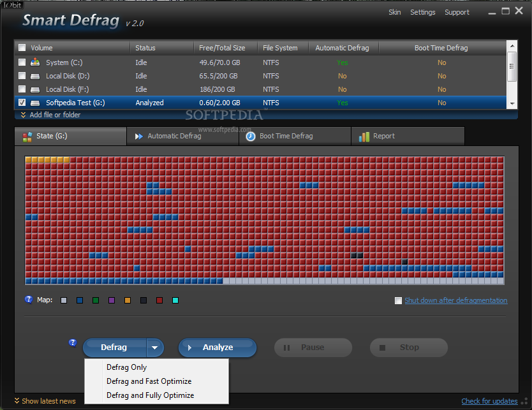Click the Stop button
Image resolution: width=532 pixels, height=410 pixels.
tap(409, 348)
